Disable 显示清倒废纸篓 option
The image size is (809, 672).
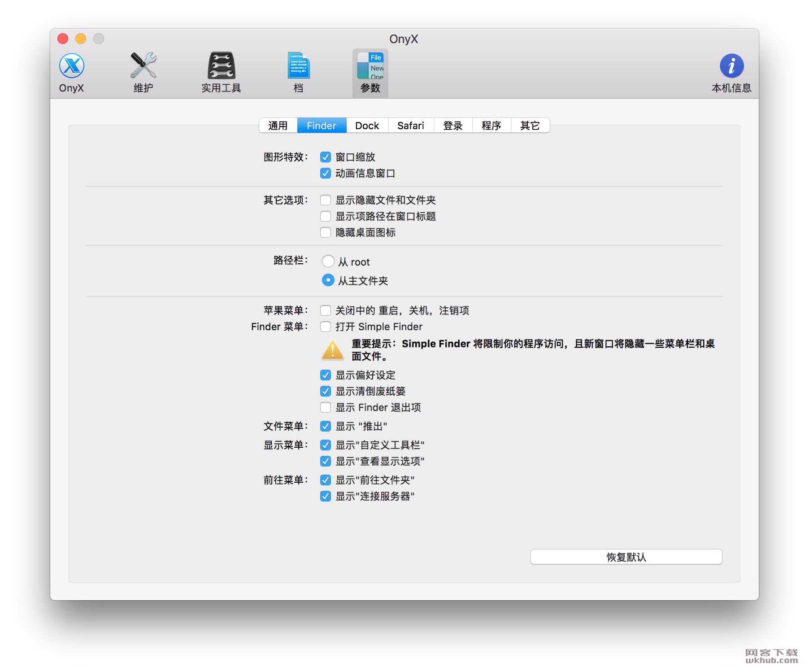(x=326, y=391)
